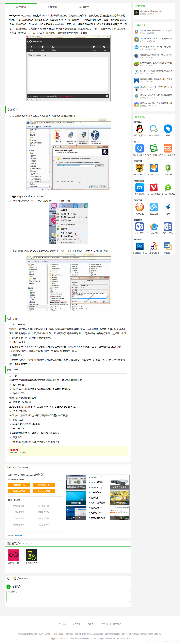Focus the comment text box
180x644 pixels.
point(68,596)
